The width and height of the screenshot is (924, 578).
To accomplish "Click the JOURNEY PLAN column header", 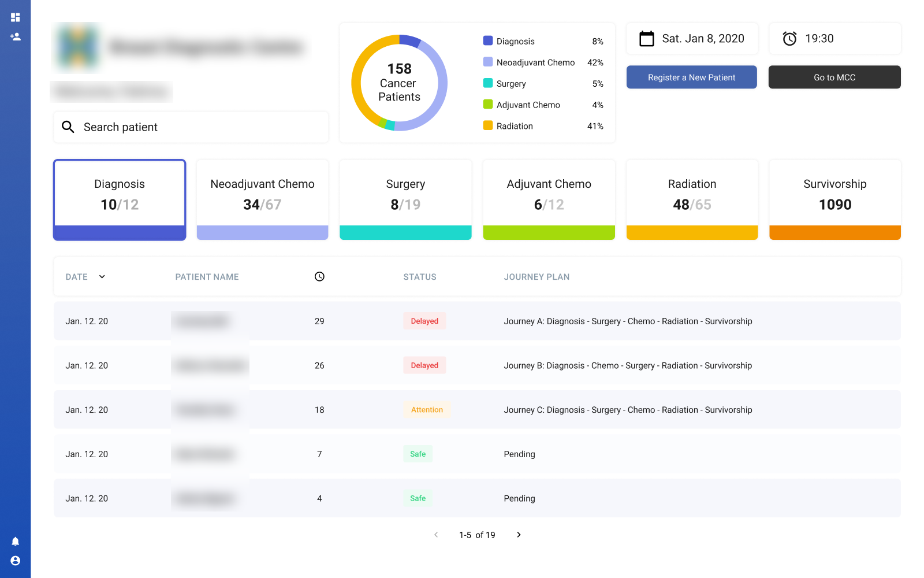I will point(537,277).
